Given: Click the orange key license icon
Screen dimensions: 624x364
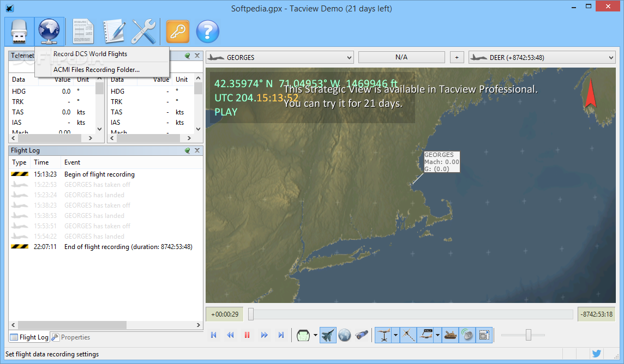Looking at the screenshot, I should [x=177, y=32].
